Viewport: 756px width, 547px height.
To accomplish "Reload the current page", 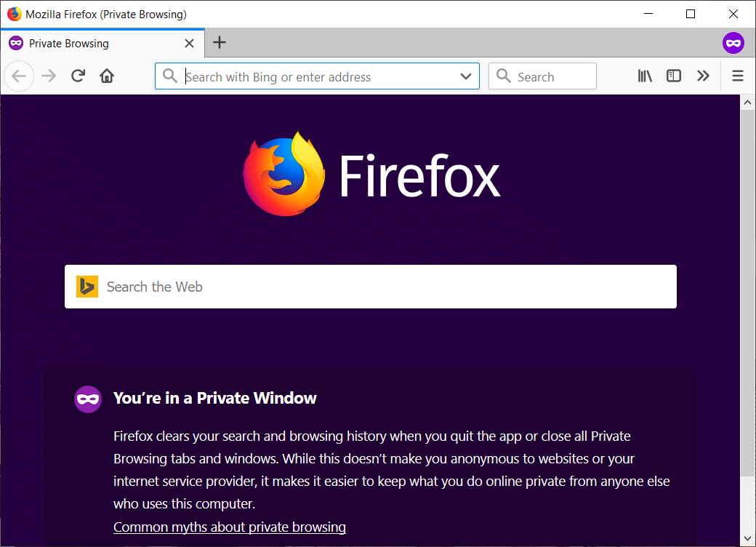I will tap(78, 76).
